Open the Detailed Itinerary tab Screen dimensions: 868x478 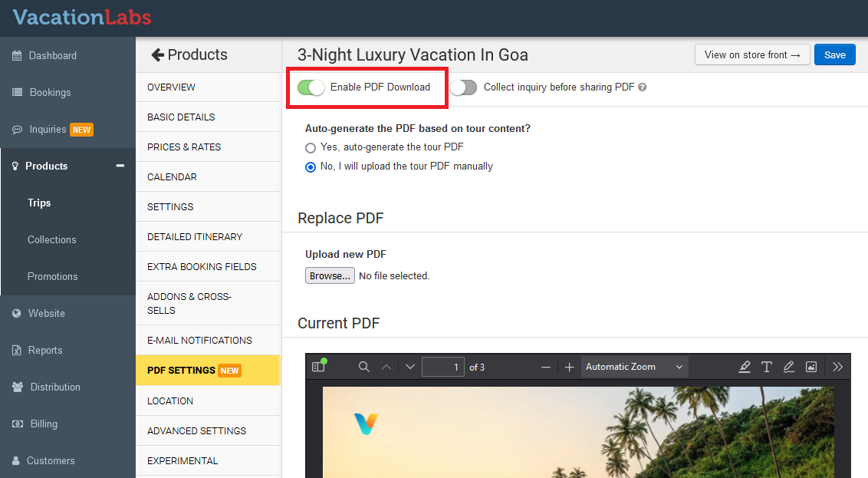(195, 237)
